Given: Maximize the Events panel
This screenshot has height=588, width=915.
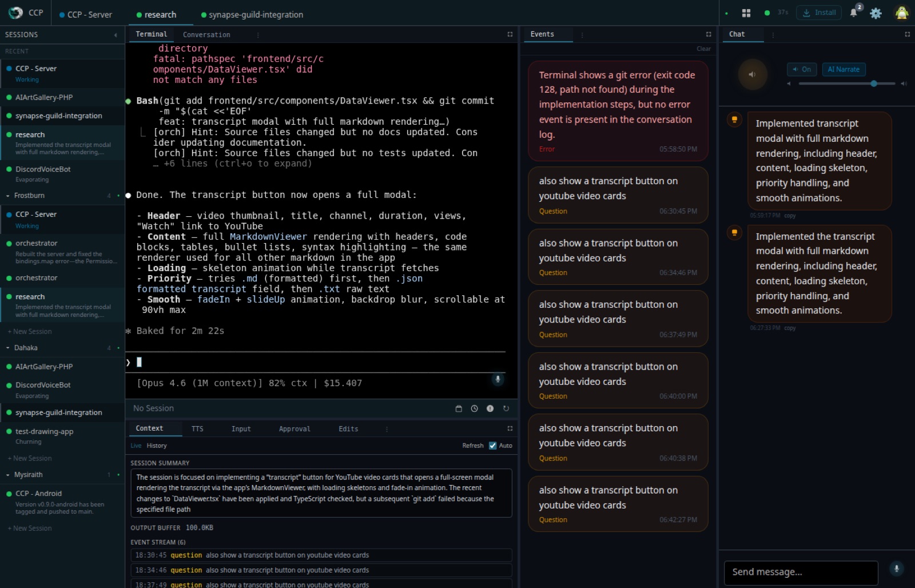Looking at the screenshot, I should click(x=709, y=34).
